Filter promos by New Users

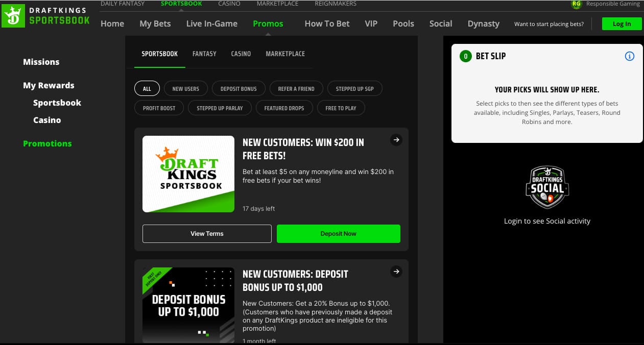click(186, 89)
